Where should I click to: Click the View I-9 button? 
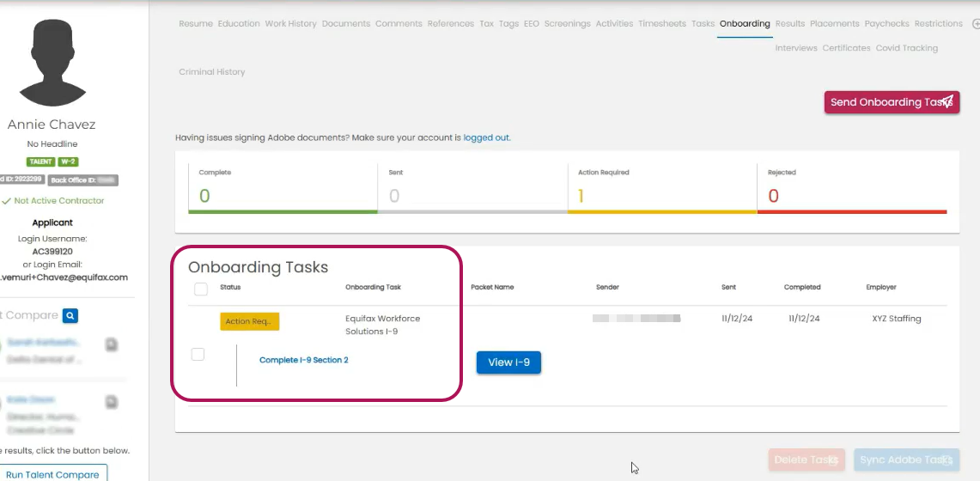tap(508, 362)
